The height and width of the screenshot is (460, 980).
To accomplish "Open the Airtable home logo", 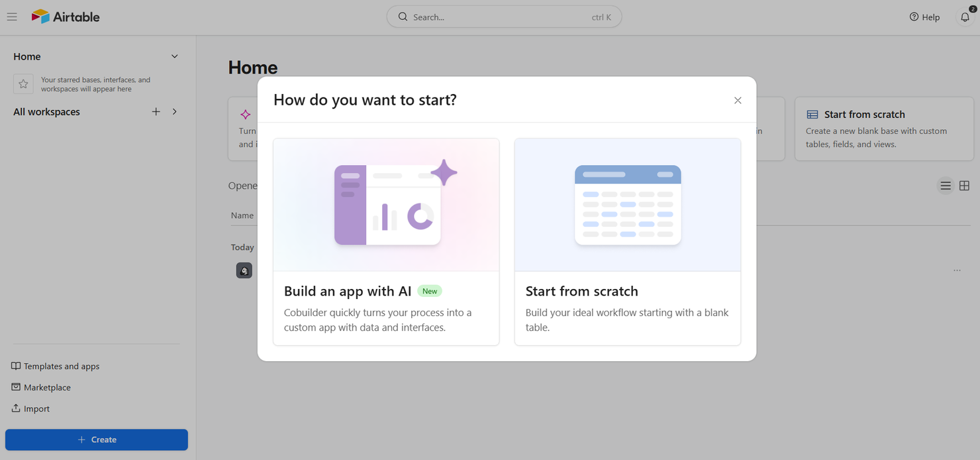I will point(65,17).
